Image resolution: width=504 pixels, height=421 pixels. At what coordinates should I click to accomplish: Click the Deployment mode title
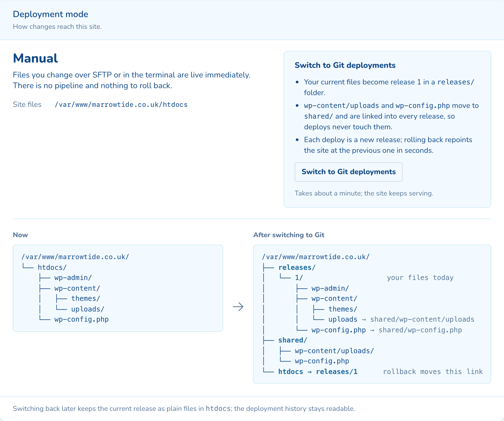50,14
